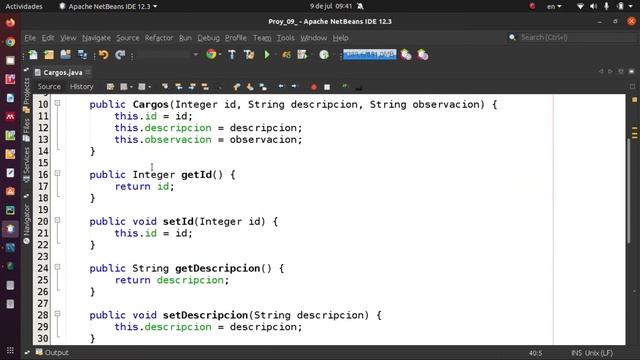Click the Find Previous Occurrence icon
This screenshot has width=640, height=360.
click(179, 87)
